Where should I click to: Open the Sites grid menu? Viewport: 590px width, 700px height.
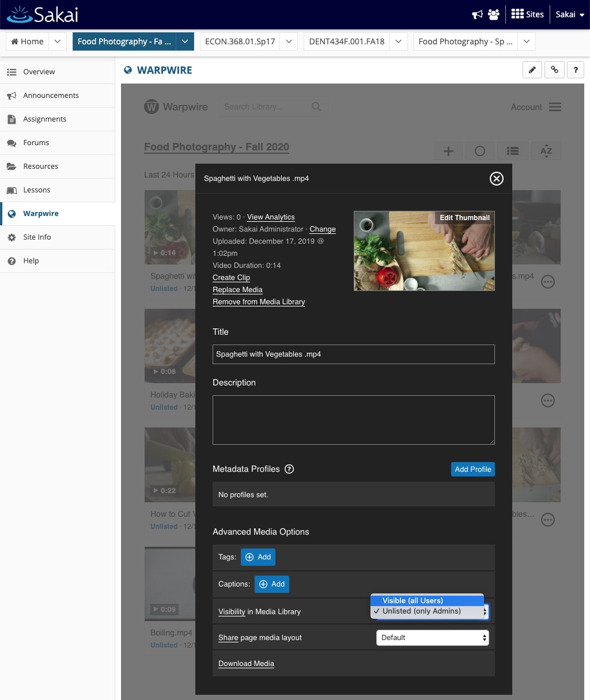point(527,14)
